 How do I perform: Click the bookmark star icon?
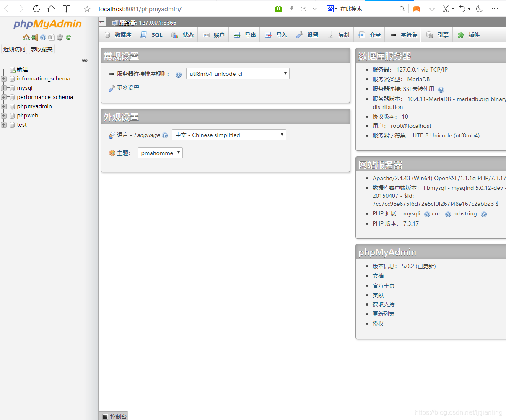tap(87, 9)
